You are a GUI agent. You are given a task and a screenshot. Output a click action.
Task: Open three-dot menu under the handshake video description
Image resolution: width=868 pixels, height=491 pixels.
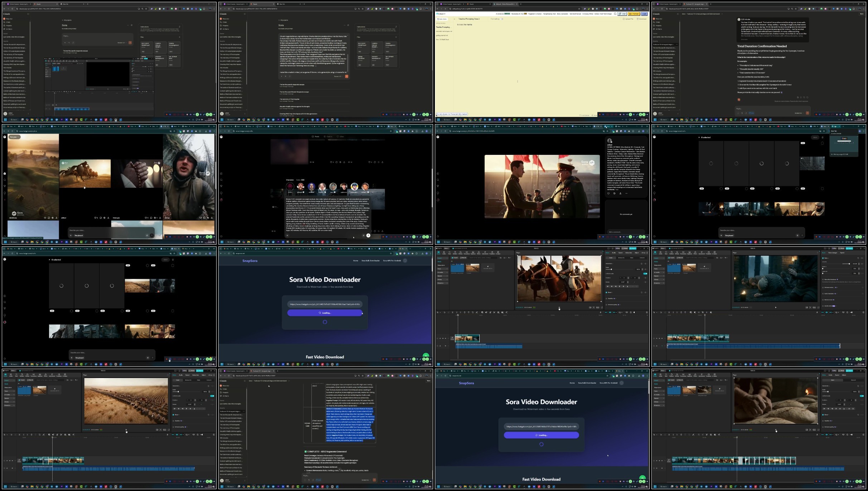626,193
